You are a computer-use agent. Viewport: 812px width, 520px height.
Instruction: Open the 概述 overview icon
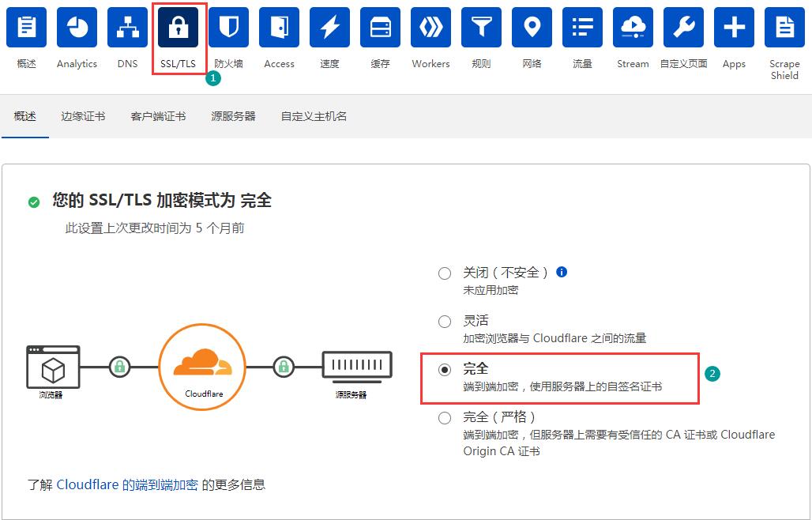(26, 27)
